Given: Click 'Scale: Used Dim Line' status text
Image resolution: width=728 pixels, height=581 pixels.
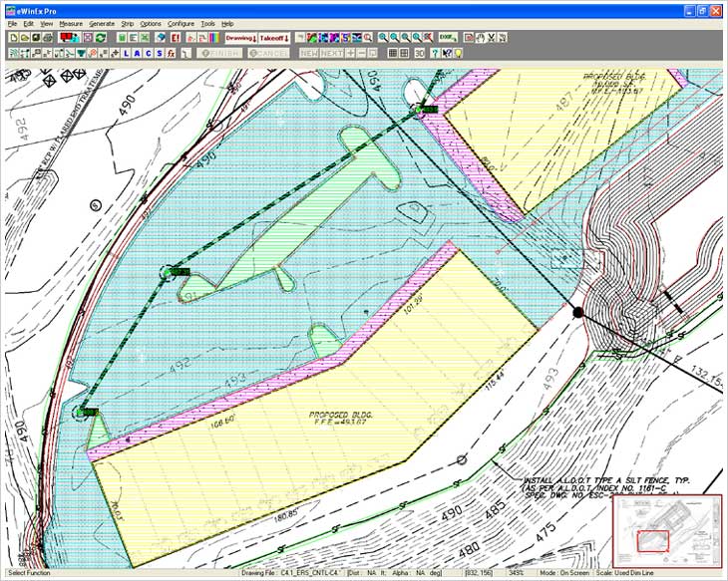Looking at the screenshot, I should tap(624, 573).
